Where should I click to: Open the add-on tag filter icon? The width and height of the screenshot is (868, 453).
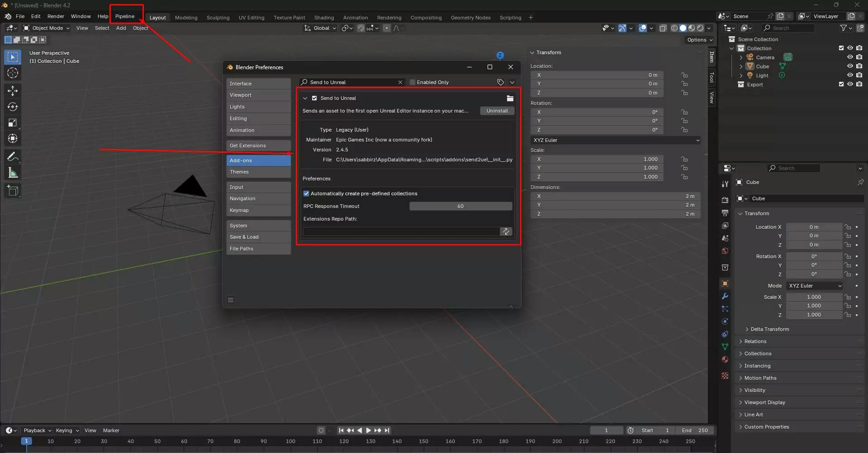coord(500,82)
